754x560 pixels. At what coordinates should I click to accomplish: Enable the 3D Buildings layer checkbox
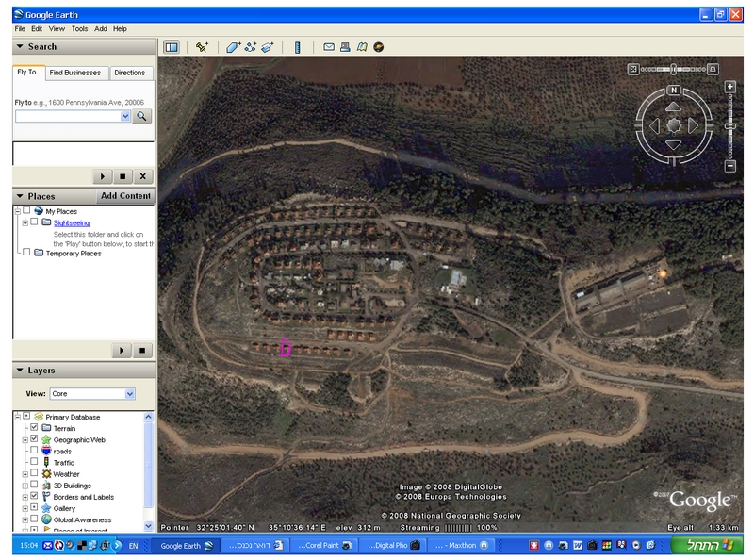click(x=34, y=485)
